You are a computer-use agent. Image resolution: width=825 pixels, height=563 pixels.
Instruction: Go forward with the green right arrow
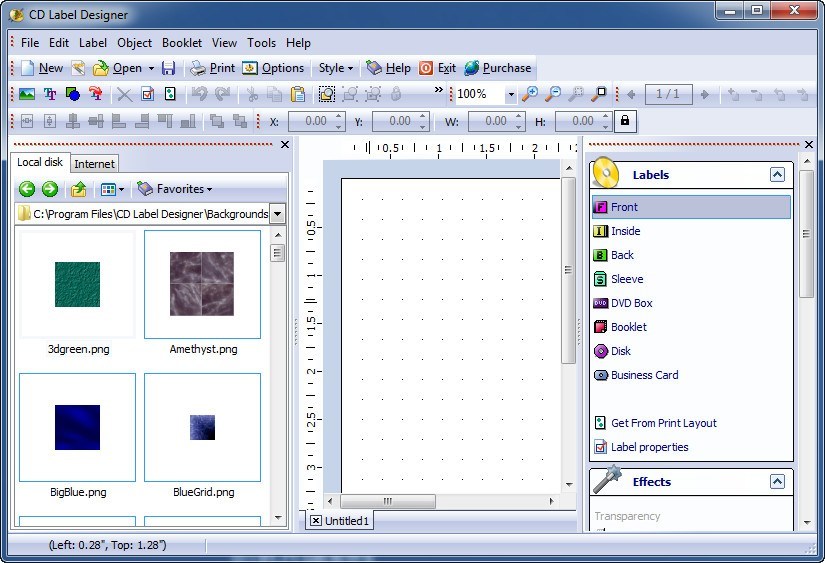tap(50, 189)
